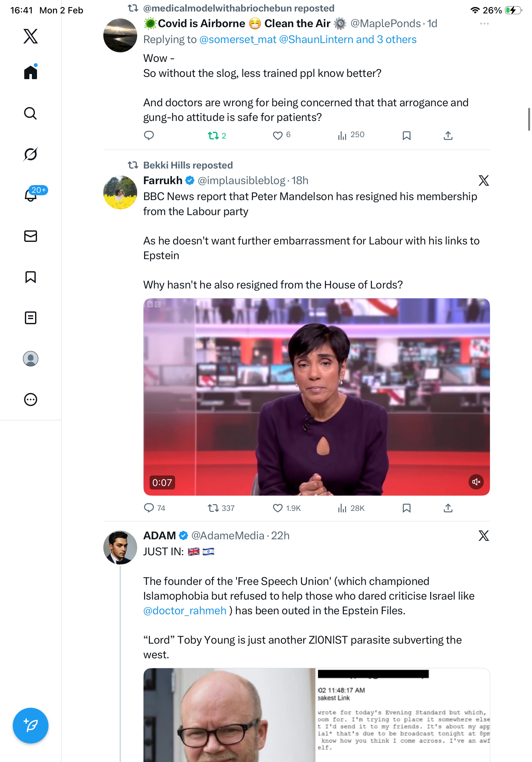Go to the Home tab
This screenshot has height=762, width=532.
pos(31,72)
